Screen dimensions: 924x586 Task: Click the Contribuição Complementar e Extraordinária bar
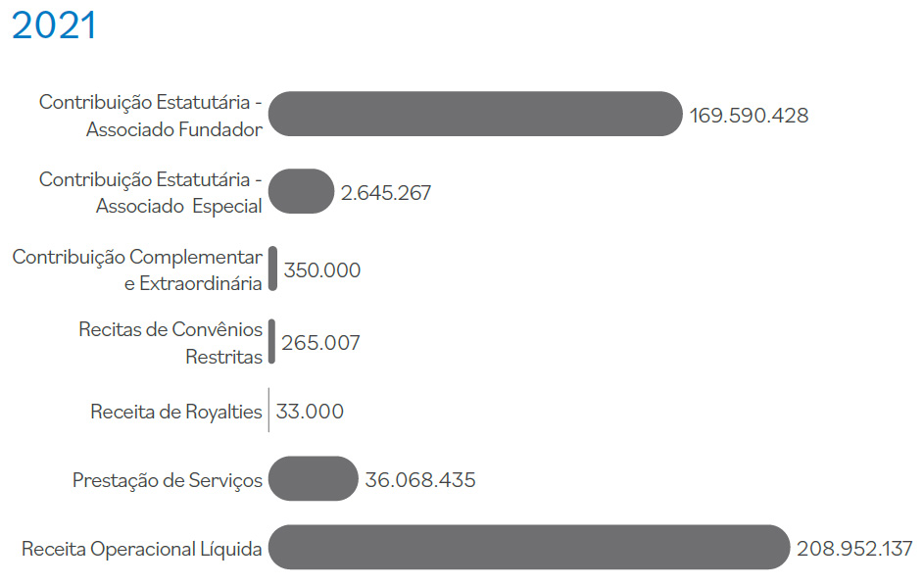pos(273,269)
